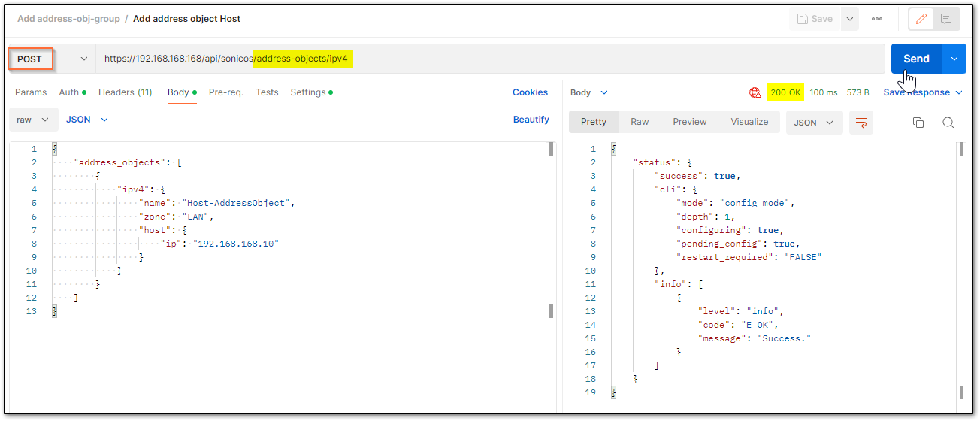Toggle the wrap lines icon in response
Image resolution: width=980 pixels, height=421 pixels.
(x=861, y=123)
